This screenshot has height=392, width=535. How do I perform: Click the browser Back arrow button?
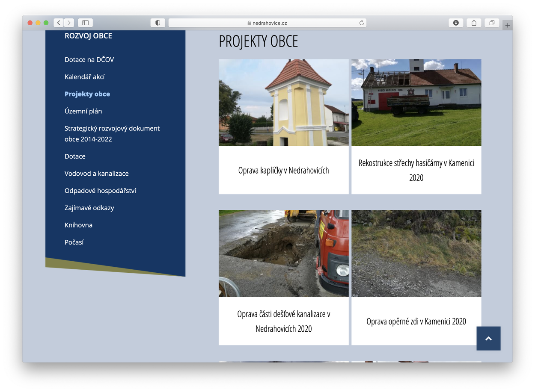click(59, 23)
